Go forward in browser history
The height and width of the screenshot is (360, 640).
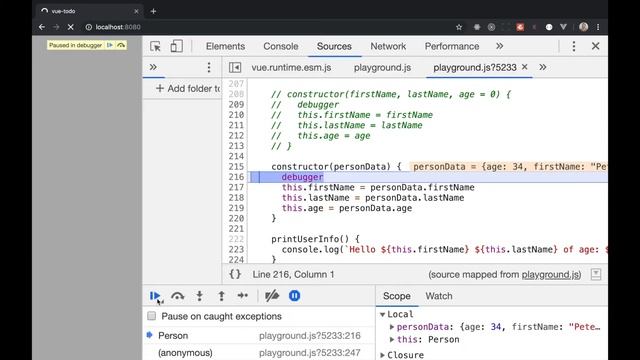[56, 27]
